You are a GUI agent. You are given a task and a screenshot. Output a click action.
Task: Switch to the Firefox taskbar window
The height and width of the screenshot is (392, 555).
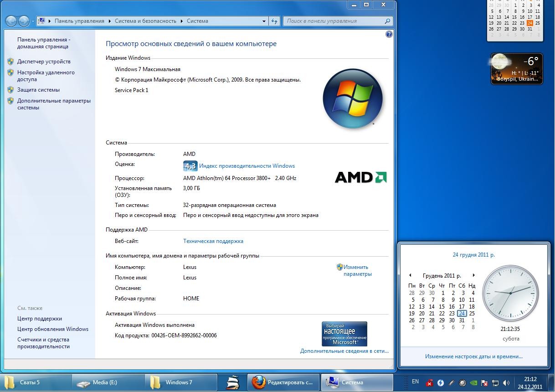coord(284,382)
